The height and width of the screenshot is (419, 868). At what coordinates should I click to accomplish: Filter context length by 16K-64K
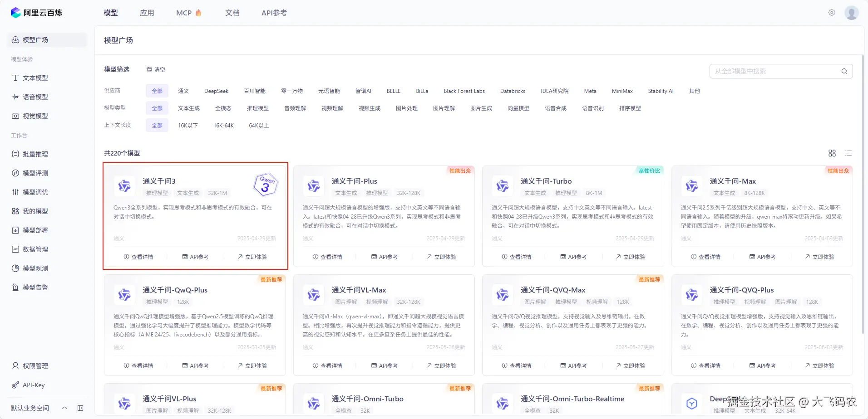coord(223,126)
